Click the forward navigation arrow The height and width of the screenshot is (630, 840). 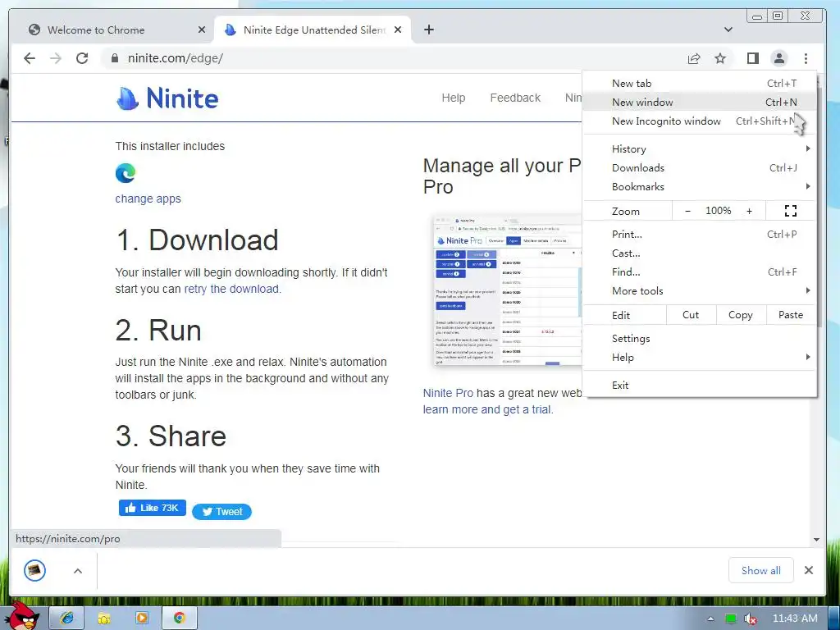coord(56,58)
